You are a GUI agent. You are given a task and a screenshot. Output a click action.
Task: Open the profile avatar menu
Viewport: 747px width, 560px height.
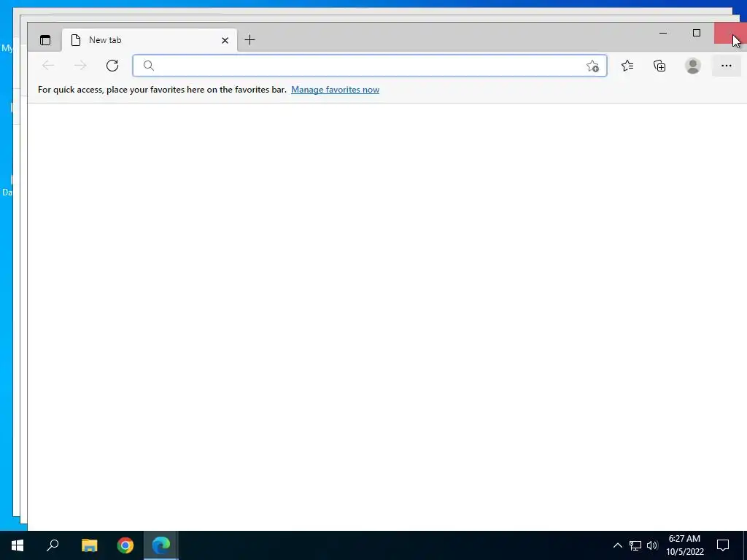coord(693,66)
